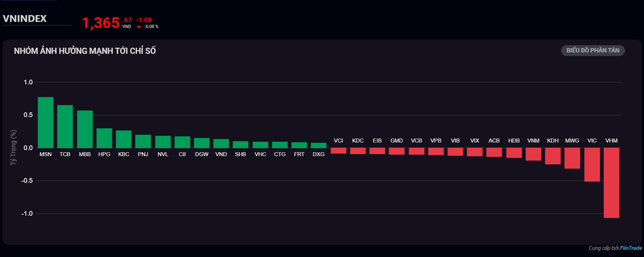The height and width of the screenshot is (257, 644).
Task: Select the red VCI bar
Action: 338,151
